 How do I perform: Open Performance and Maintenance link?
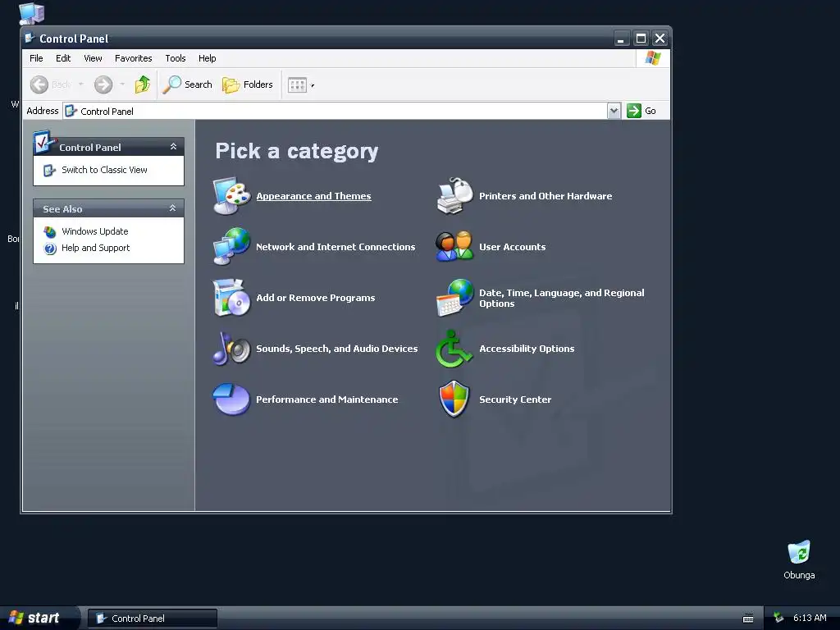point(326,399)
